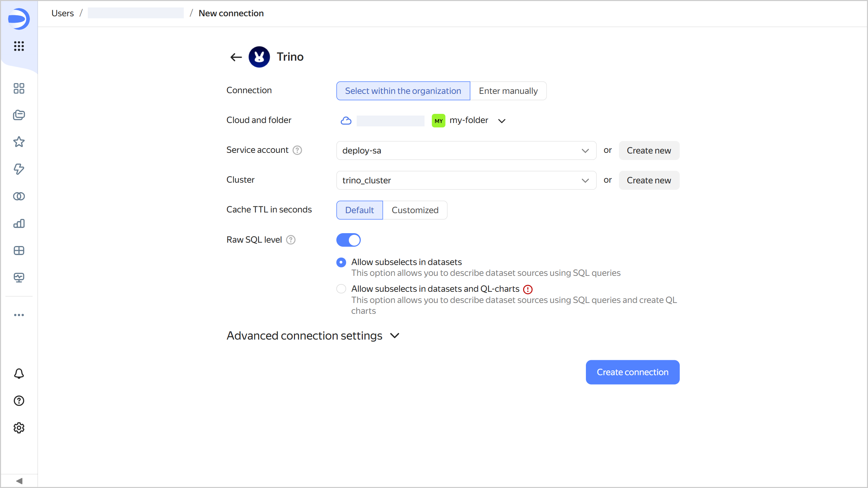
Task: Click the Create connection button
Action: click(x=632, y=372)
